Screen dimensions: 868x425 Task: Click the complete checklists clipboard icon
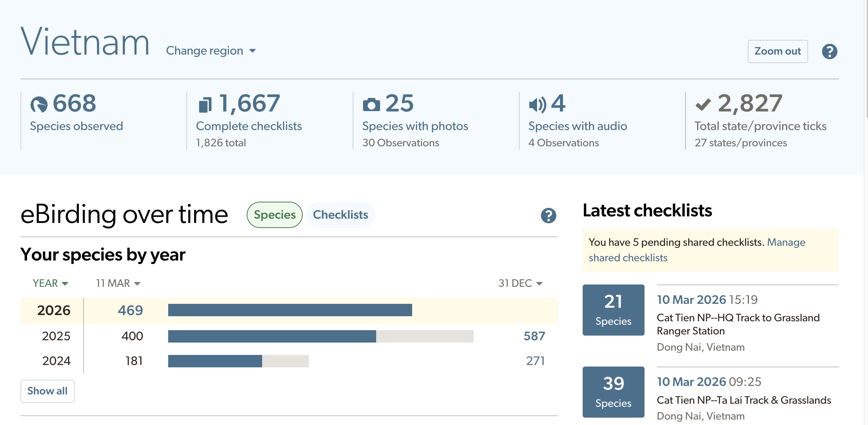pyautogui.click(x=205, y=105)
